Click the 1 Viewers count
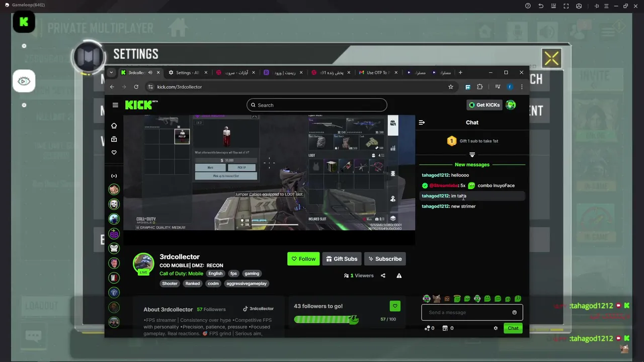The height and width of the screenshot is (362, 644). (359, 276)
